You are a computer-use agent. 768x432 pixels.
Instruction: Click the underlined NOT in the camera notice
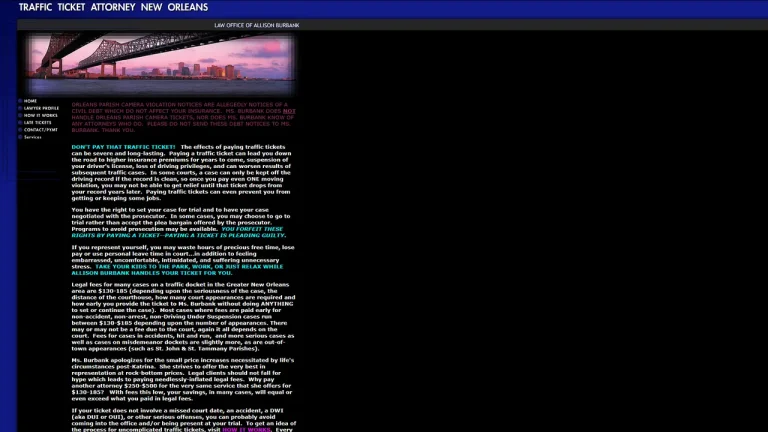coord(289,111)
